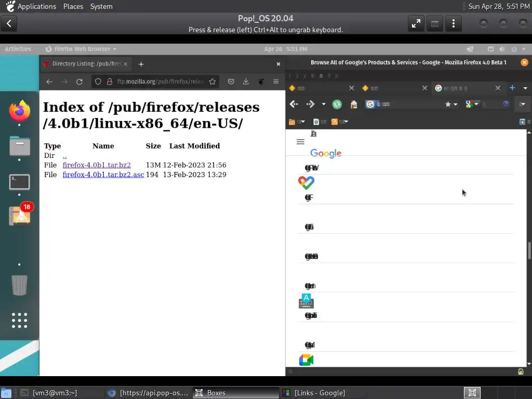Go forward in the Firefox 4.0 Beta window

click(311, 104)
